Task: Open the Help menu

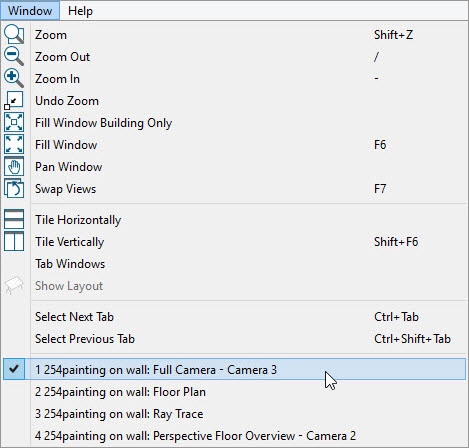Action: [x=80, y=11]
